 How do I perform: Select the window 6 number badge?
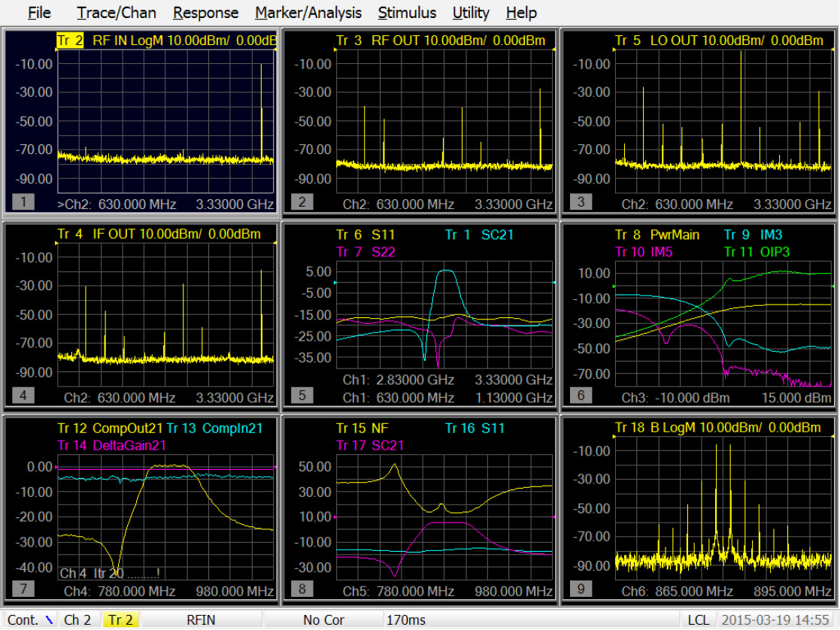[581, 395]
